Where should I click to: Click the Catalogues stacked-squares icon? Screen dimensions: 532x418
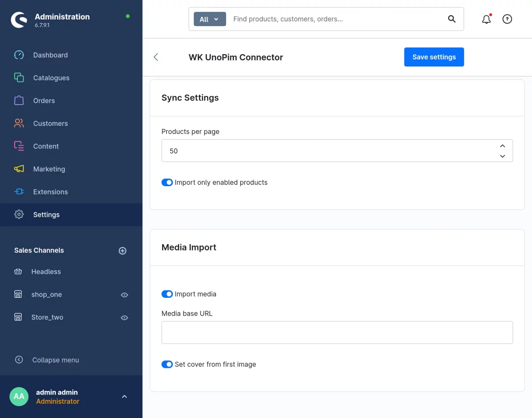click(19, 78)
